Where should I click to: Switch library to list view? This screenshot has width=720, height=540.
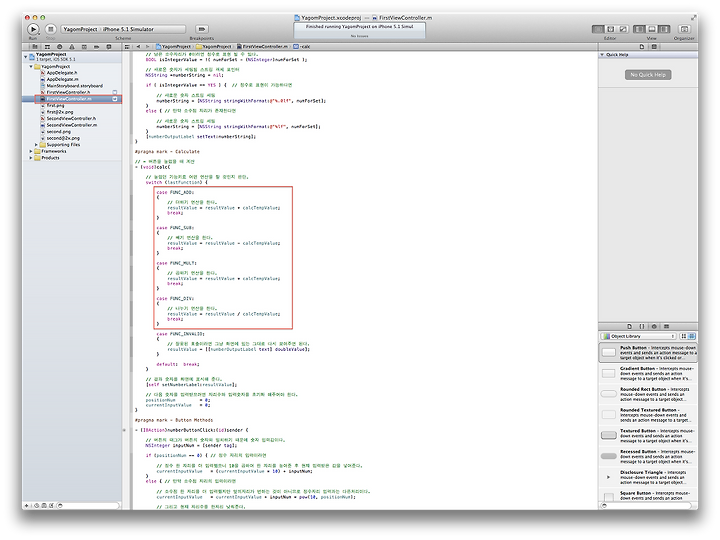coord(692,336)
